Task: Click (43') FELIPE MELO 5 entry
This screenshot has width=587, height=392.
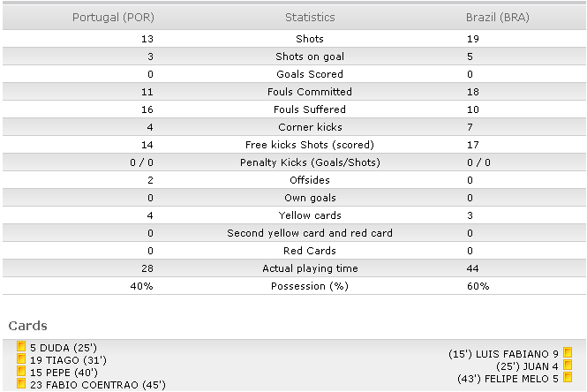Action: pos(508,379)
